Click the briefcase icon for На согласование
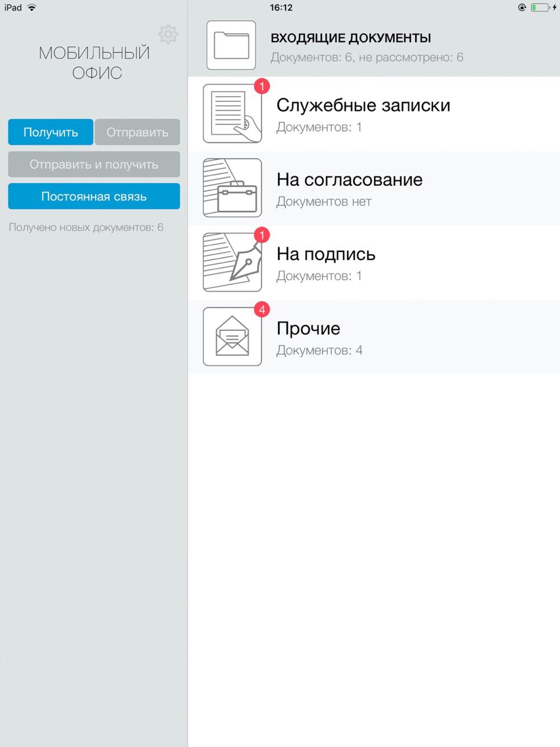This screenshot has height=747, width=560. point(232,188)
